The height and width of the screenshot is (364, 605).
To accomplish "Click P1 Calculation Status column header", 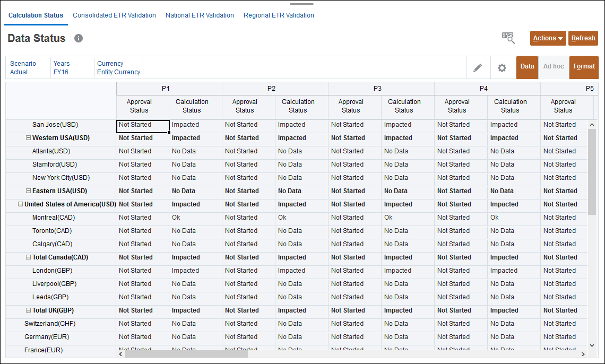I will (196, 106).
